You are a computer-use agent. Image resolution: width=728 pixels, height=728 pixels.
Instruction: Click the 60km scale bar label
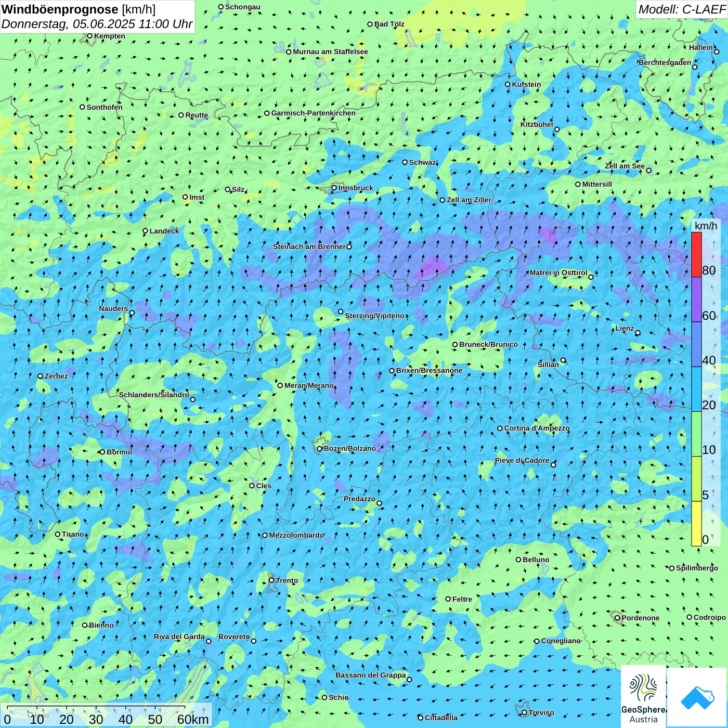pos(193,719)
